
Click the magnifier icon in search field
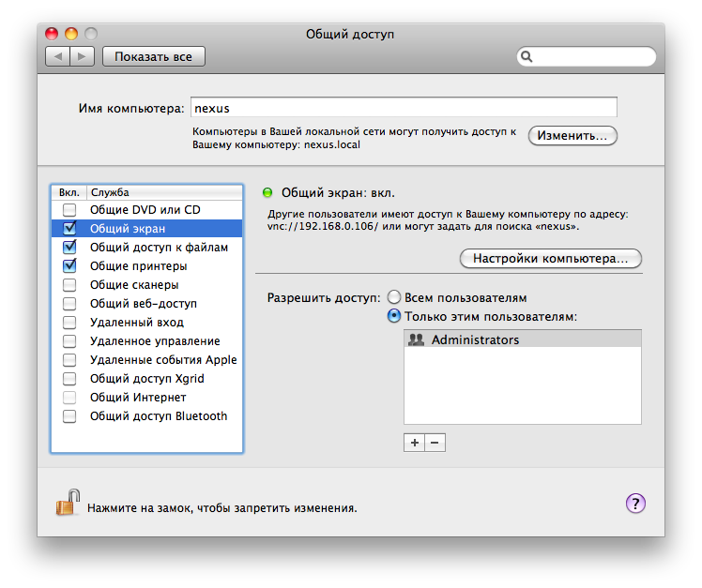click(x=526, y=56)
